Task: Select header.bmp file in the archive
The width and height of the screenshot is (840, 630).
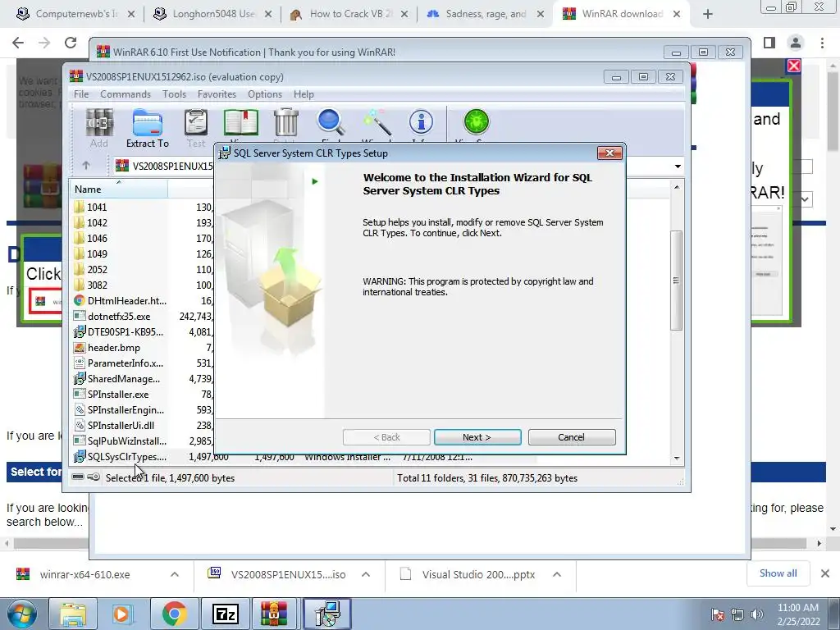Action: [x=113, y=348]
